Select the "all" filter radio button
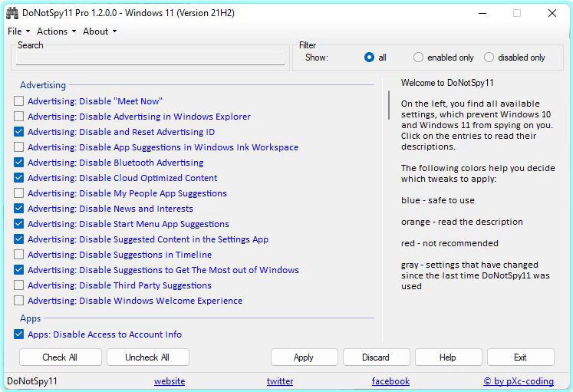The image size is (573, 392). 369,58
